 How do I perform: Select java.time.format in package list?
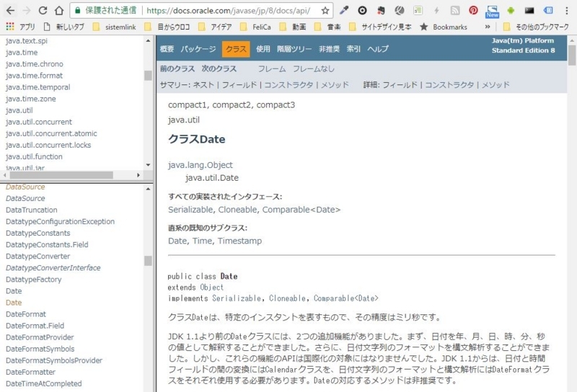click(x=34, y=76)
